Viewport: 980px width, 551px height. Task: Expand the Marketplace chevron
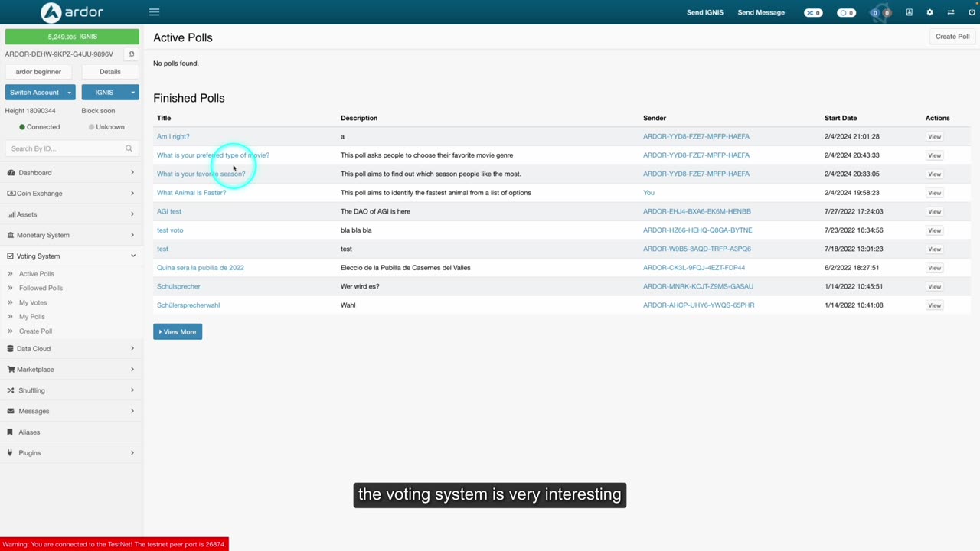[x=132, y=370]
